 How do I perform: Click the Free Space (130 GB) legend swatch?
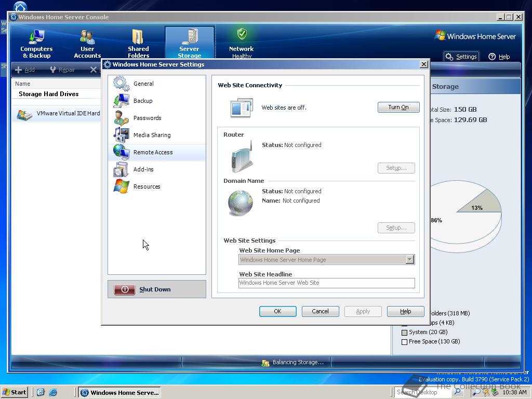[x=404, y=342]
